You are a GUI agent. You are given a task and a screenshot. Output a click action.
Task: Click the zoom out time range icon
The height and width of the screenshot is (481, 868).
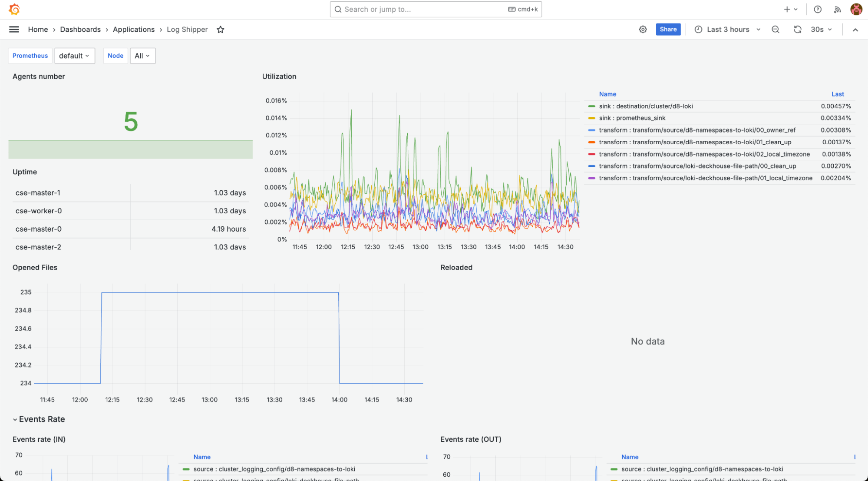775,30
